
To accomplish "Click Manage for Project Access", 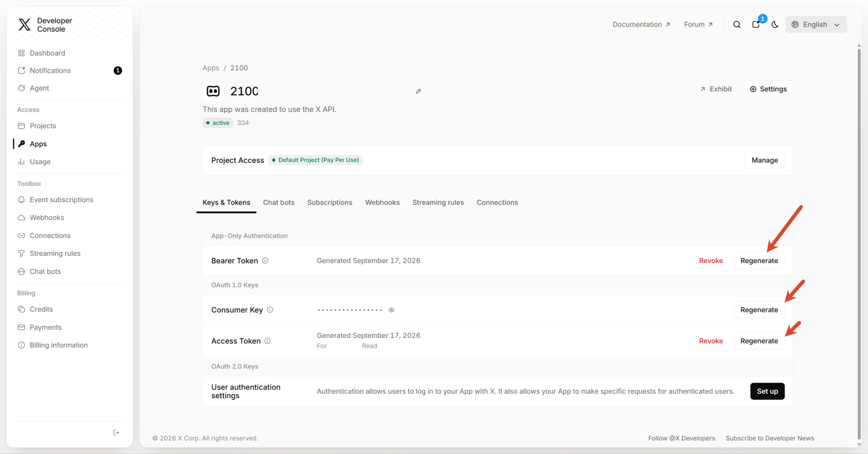I will pos(764,160).
